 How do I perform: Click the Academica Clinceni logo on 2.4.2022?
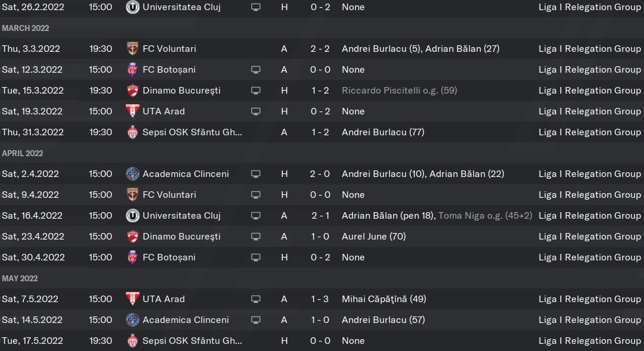[x=132, y=174]
